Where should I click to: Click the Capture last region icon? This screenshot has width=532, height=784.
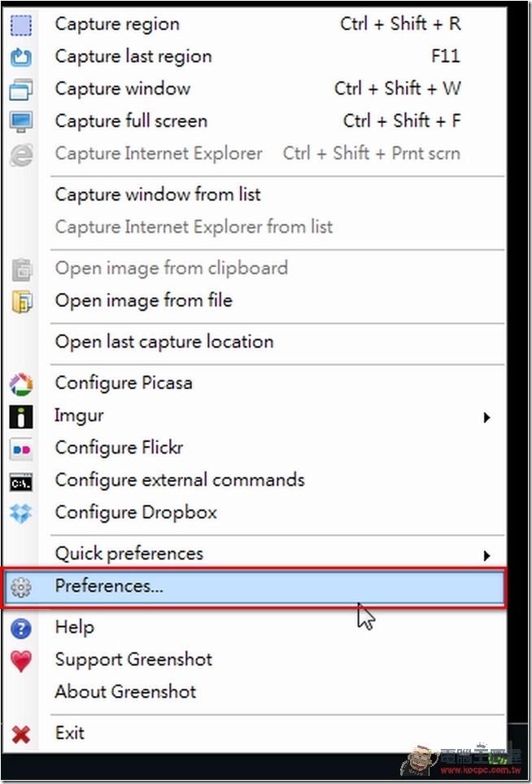[x=21, y=57]
